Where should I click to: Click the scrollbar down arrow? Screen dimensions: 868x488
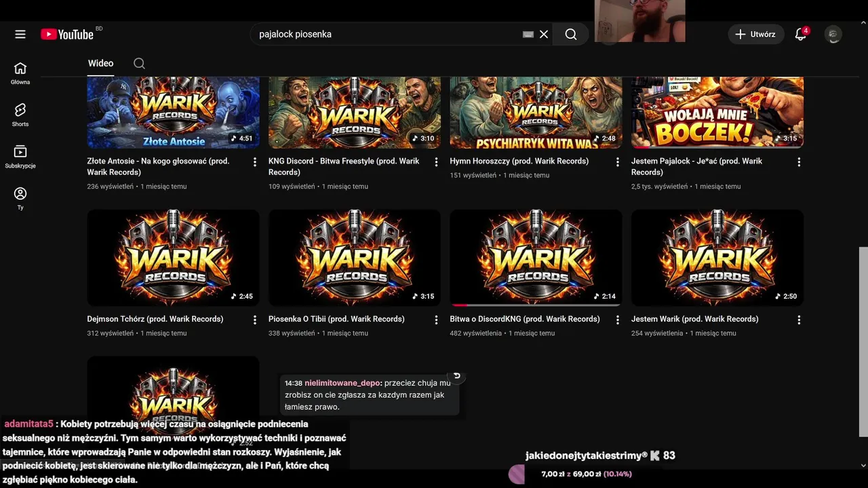point(863,466)
